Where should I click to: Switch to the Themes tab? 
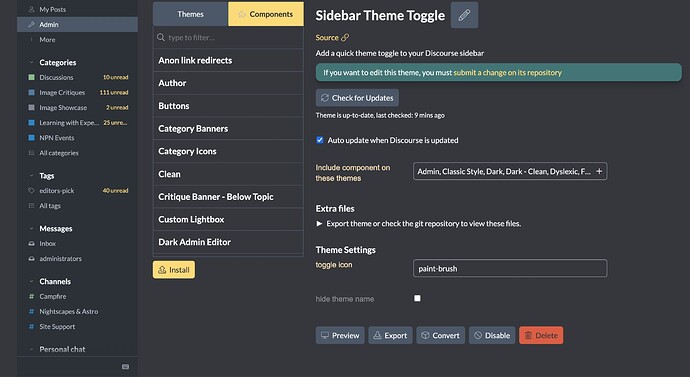coord(190,14)
